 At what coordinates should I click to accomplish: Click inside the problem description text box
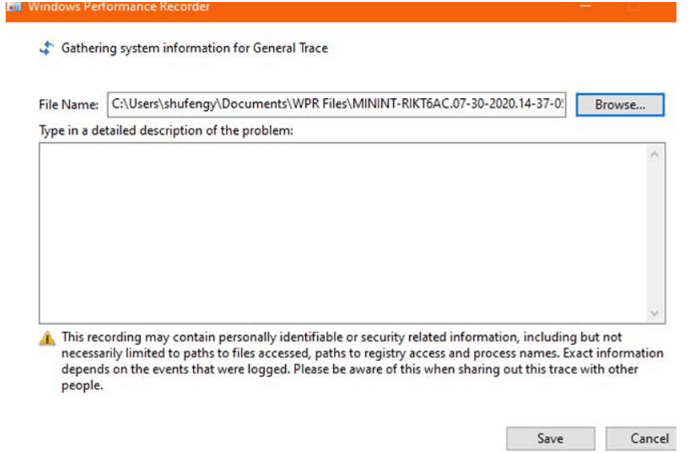[342, 233]
